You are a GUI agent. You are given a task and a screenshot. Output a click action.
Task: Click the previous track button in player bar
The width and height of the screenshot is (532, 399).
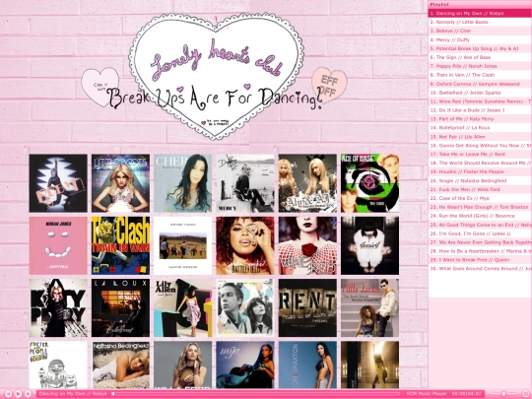tap(8, 394)
